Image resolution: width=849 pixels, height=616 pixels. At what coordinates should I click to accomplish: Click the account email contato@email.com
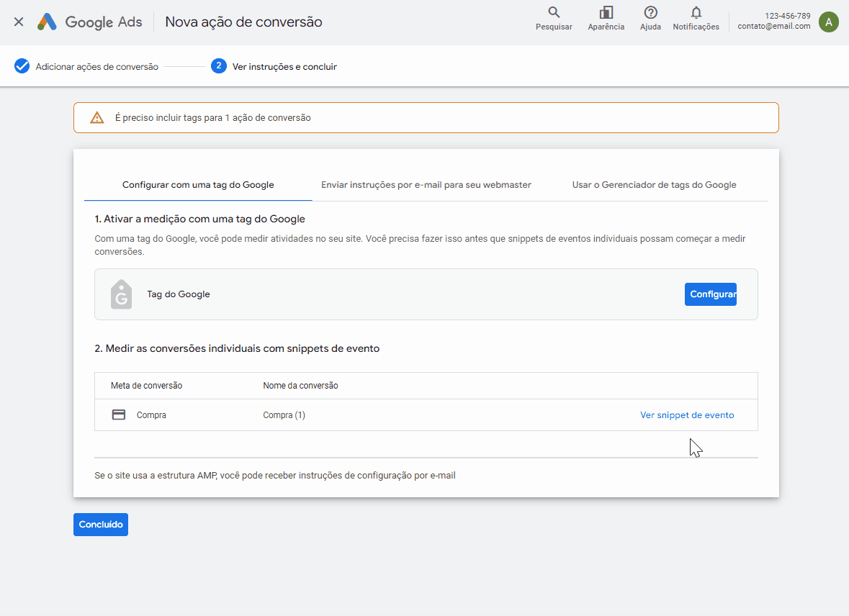click(773, 26)
